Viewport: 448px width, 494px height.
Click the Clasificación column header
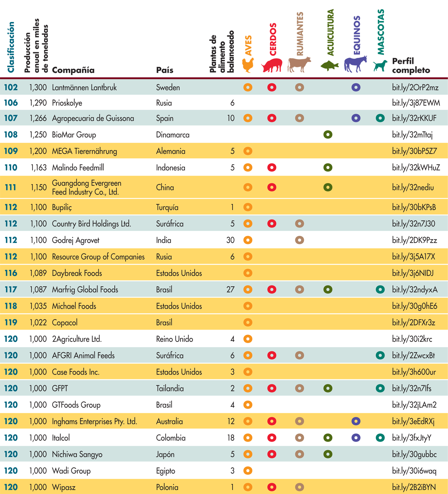11,47
